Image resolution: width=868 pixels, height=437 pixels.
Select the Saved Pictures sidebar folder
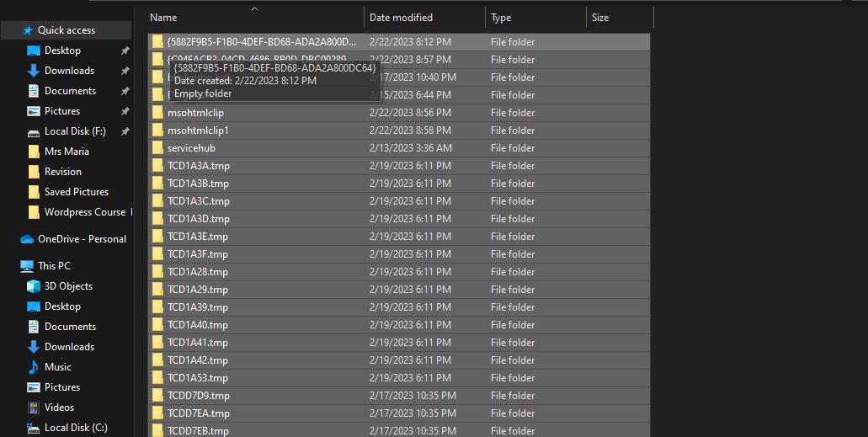click(76, 192)
